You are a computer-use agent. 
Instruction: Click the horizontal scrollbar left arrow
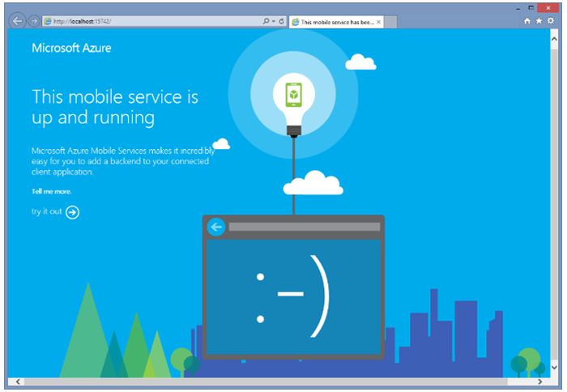(x=18, y=381)
